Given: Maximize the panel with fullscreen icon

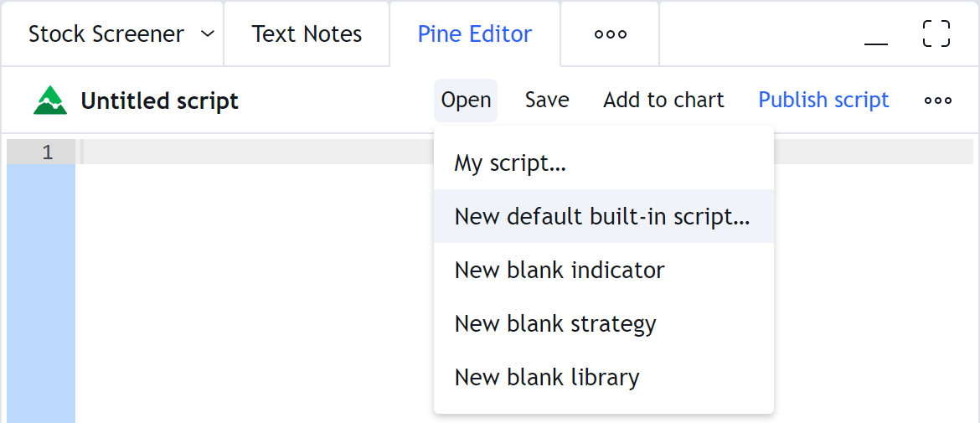Looking at the screenshot, I should click(x=936, y=34).
